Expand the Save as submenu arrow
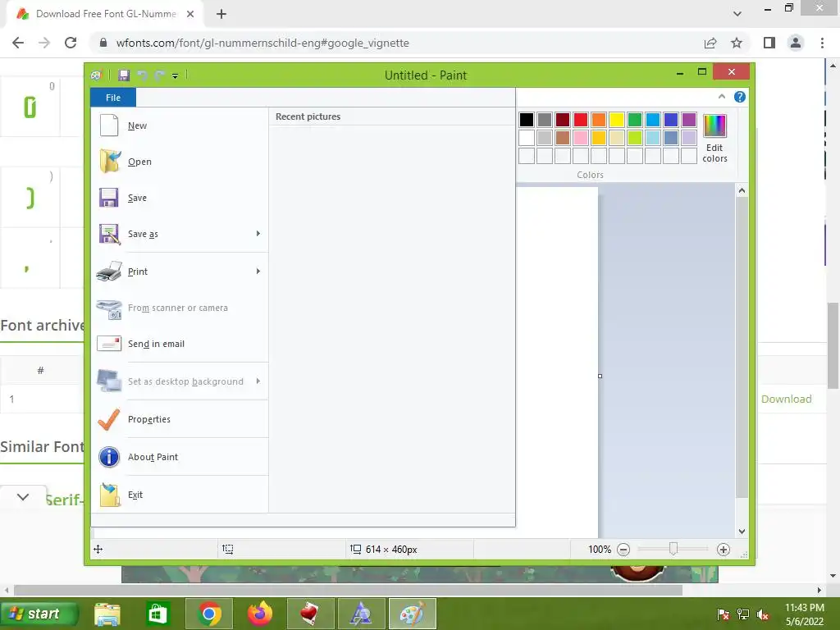840x630 pixels. point(258,234)
